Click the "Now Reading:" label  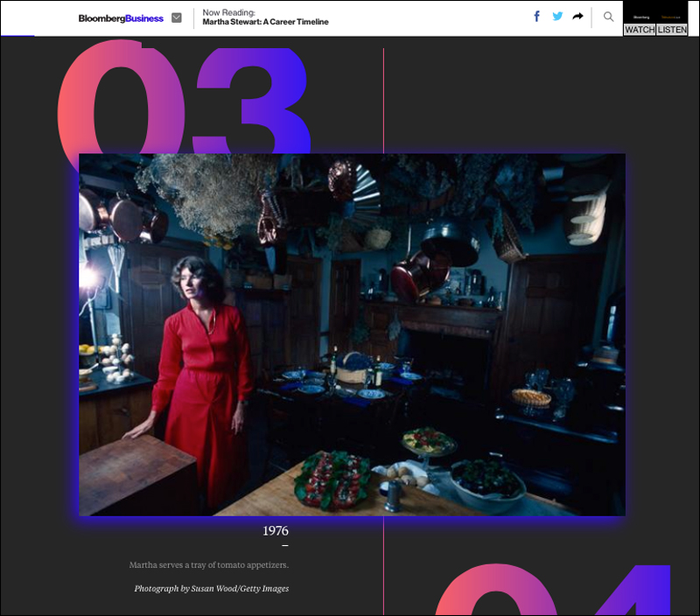point(228,13)
